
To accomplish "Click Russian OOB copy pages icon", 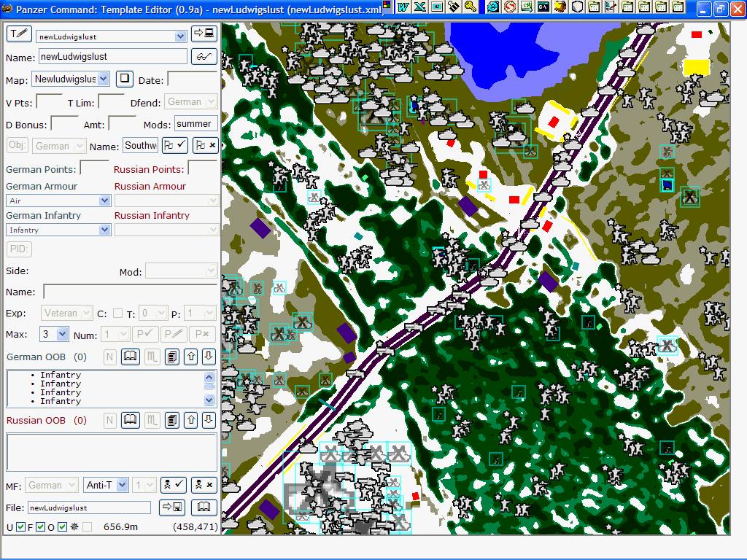I will [x=172, y=420].
